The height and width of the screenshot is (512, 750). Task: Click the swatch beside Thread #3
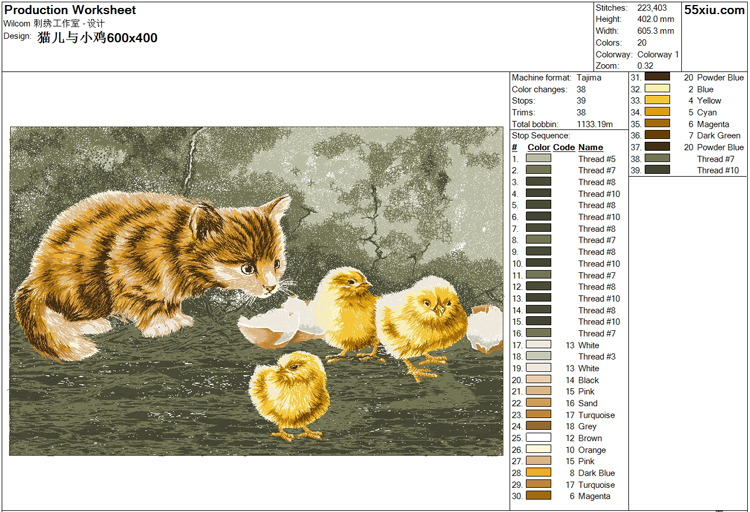(x=538, y=356)
